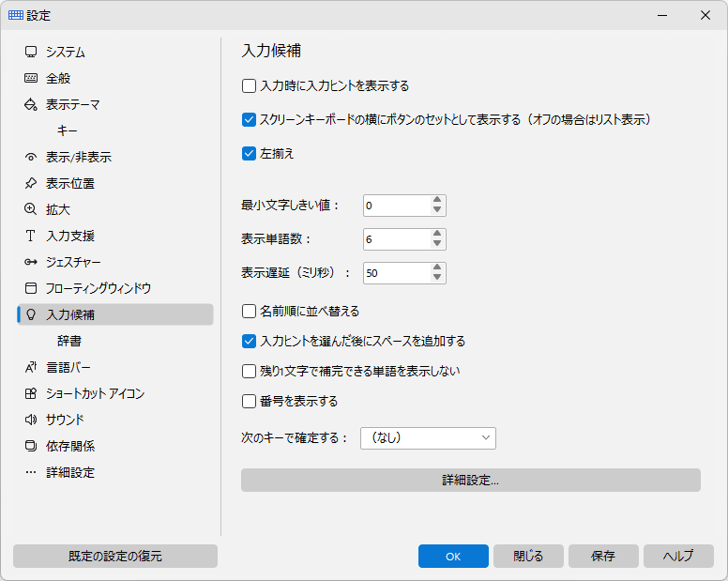The height and width of the screenshot is (581, 728).
Task: Click the magnifier icon beside 拡大
Action: (x=31, y=209)
